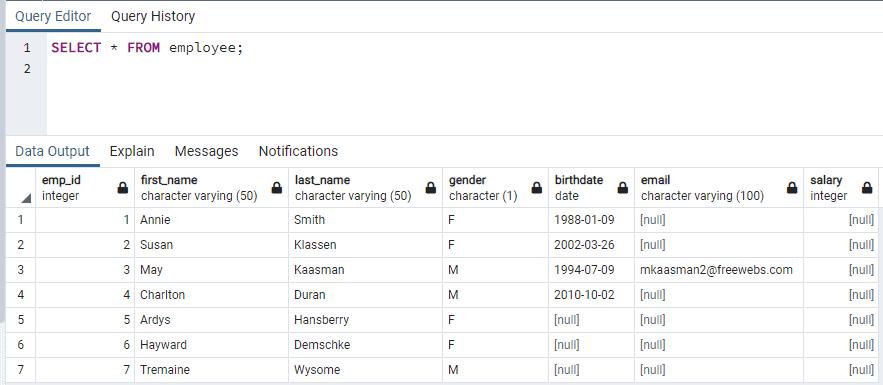This screenshot has width=883, height=385.
Task: Click the lock icon in gender column
Action: click(x=537, y=188)
